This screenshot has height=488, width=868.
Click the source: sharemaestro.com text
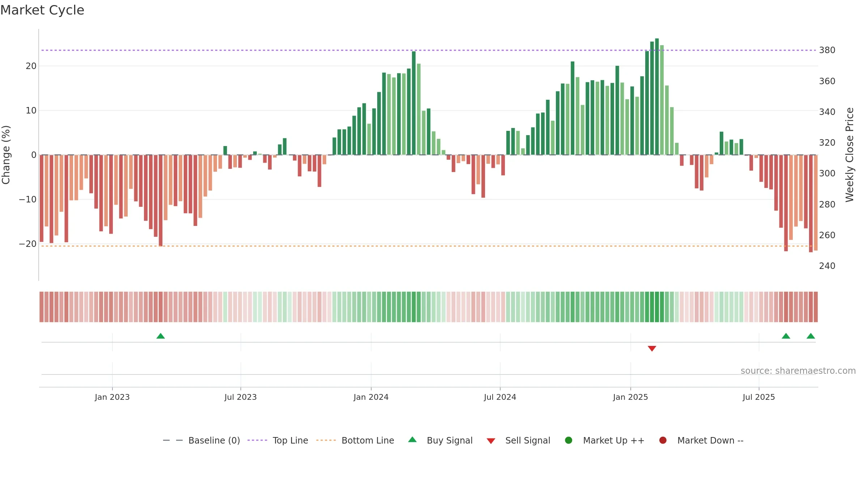[798, 371]
